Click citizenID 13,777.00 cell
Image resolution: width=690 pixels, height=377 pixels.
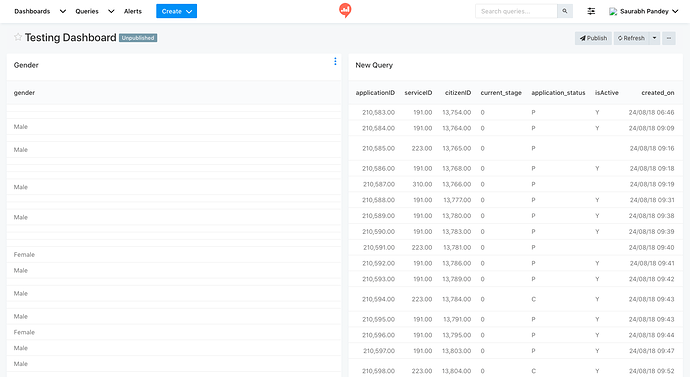click(457, 200)
